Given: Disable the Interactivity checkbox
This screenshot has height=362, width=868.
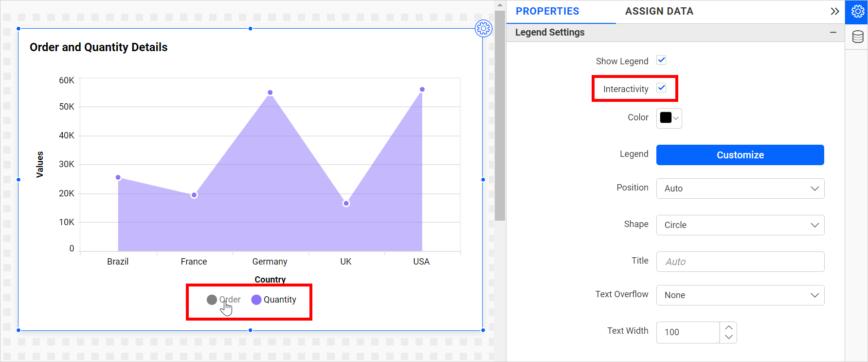Looking at the screenshot, I should pyautogui.click(x=661, y=88).
